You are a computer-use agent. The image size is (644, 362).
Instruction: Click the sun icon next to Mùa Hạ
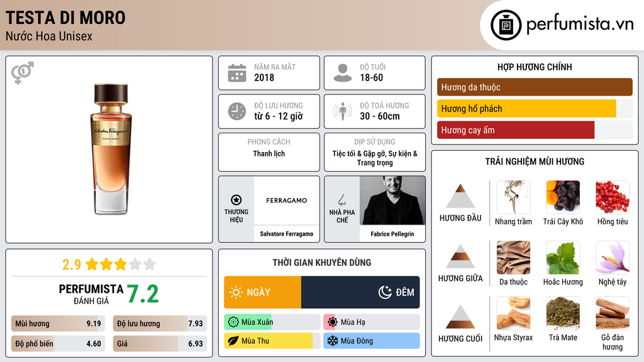tap(333, 322)
